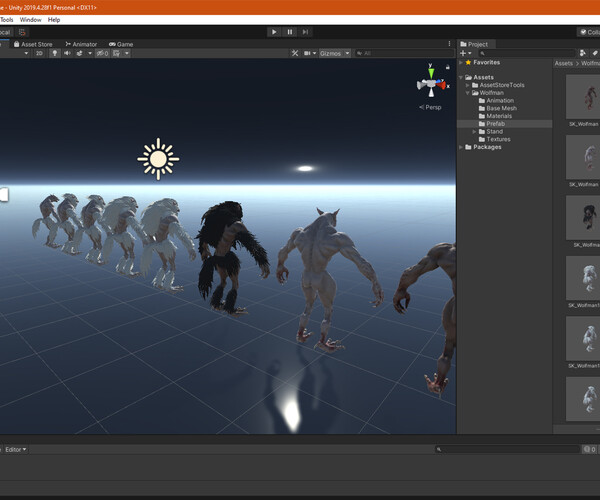The height and width of the screenshot is (500, 600).
Task: Click the hidden objects count icon
Action: tap(102, 53)
